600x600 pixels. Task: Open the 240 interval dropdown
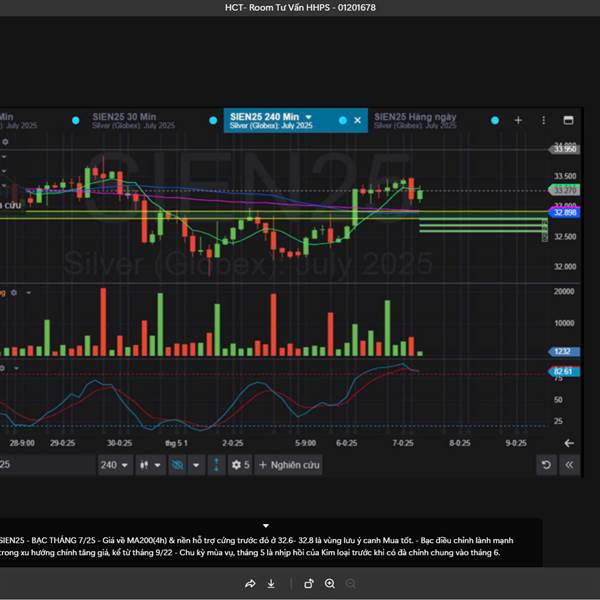pos(115,465)
